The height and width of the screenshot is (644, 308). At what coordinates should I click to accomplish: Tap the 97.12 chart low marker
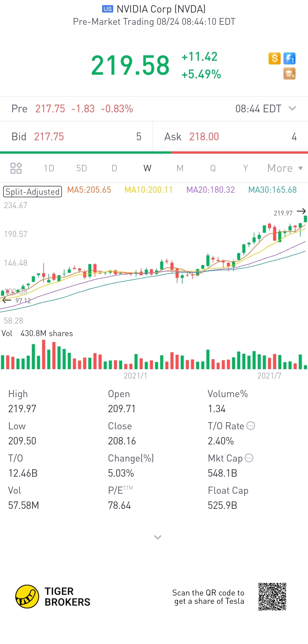click(23, 300)
